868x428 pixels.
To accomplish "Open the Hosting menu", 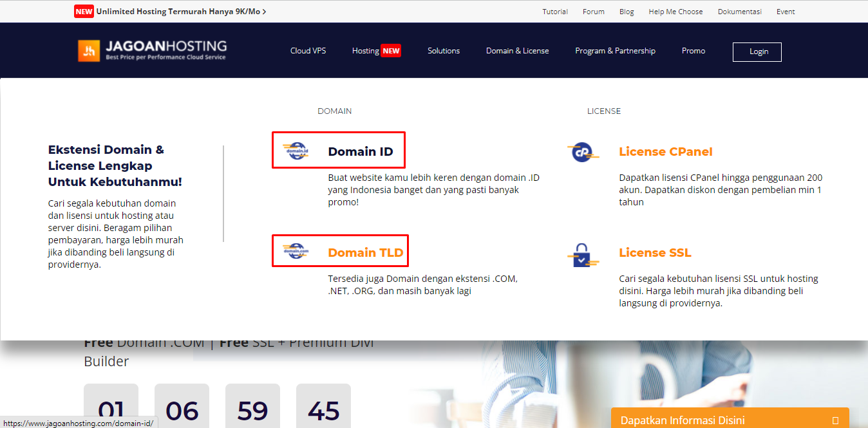I will point(365,51).
